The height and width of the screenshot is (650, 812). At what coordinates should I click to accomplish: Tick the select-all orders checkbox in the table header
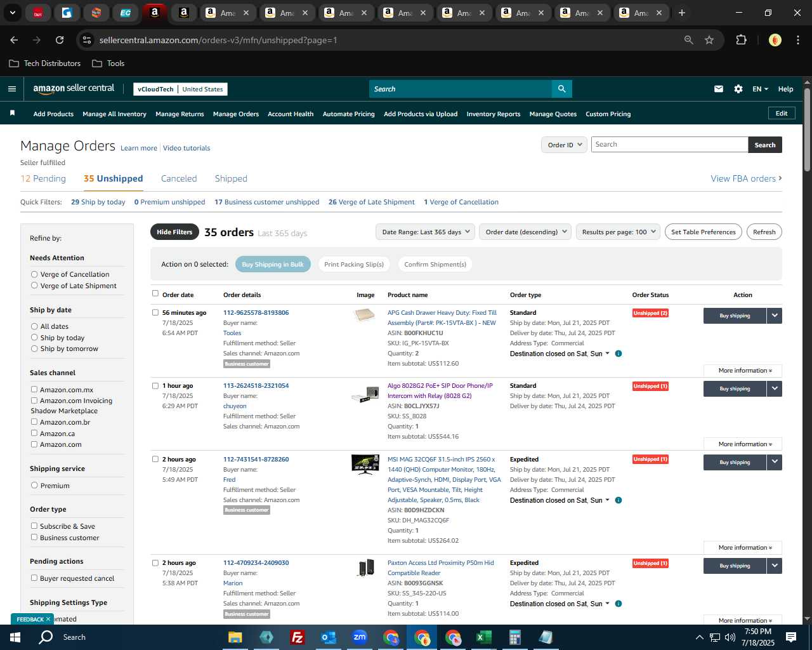(155, 293)
